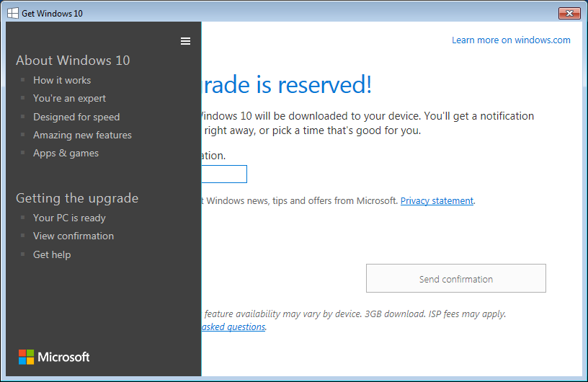Focus the email address input field
This screenshot has height=382, width=588.
coord(224,174)
